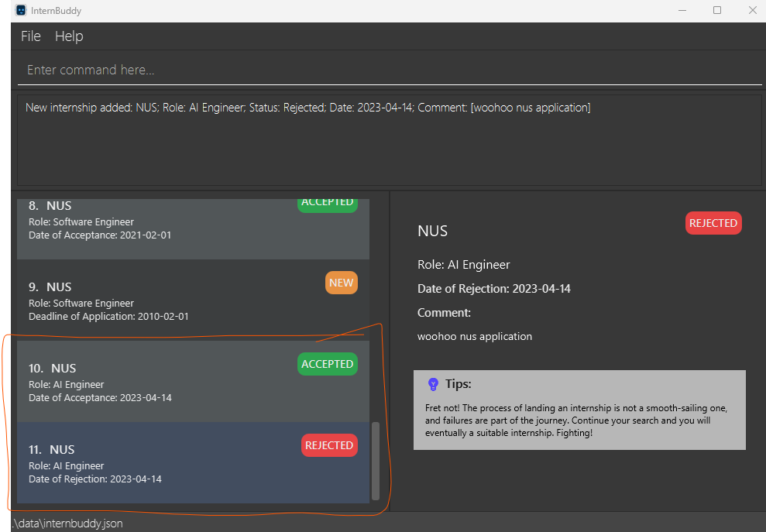
Task: Click 'Role: AI Engineer' in detail panel
Action: [x=464, y=265]
